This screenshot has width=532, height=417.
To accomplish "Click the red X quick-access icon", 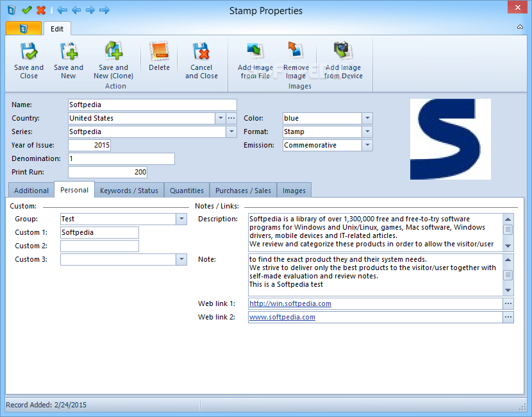I will 41,10.
